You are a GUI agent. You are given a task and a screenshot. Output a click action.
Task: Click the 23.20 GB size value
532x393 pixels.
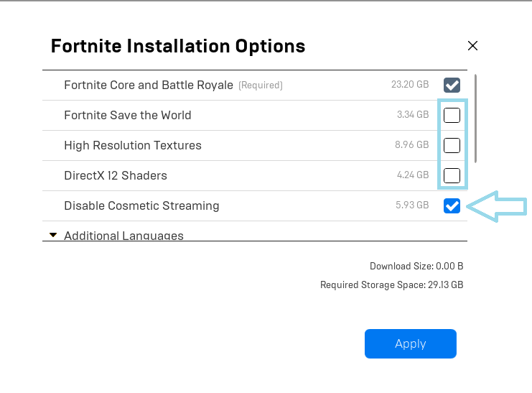coord(410,84)
